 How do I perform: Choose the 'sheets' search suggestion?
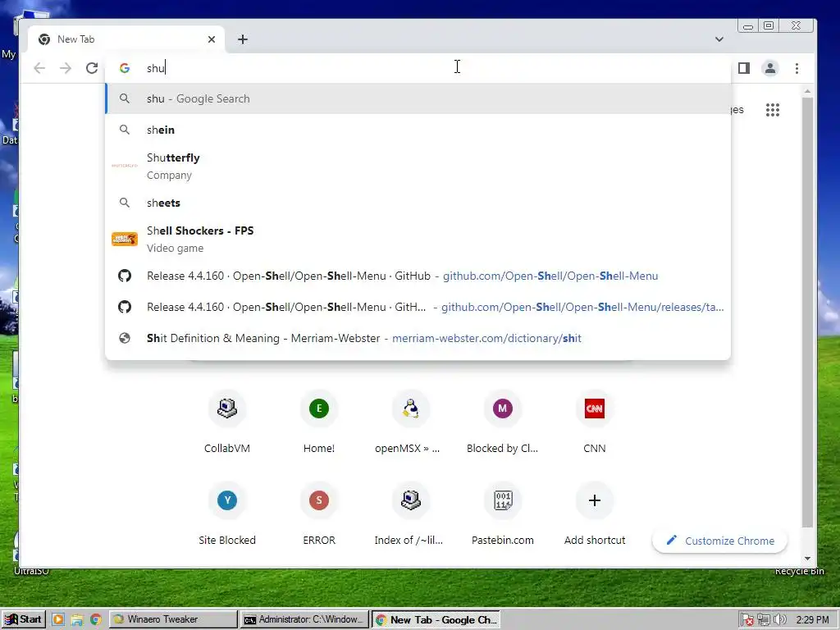click(x=418, y=203)
